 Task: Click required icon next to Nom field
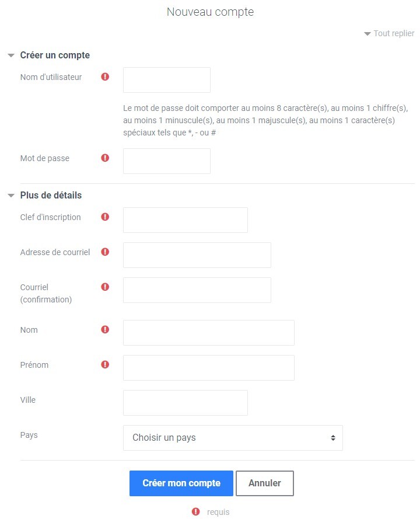tap(105, 330)
